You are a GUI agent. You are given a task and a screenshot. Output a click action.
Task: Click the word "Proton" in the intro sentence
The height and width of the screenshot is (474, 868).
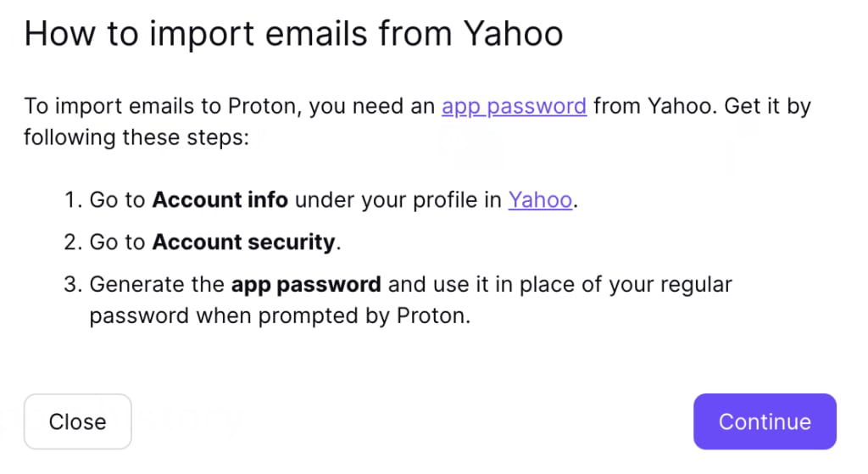tap(261, 107)
